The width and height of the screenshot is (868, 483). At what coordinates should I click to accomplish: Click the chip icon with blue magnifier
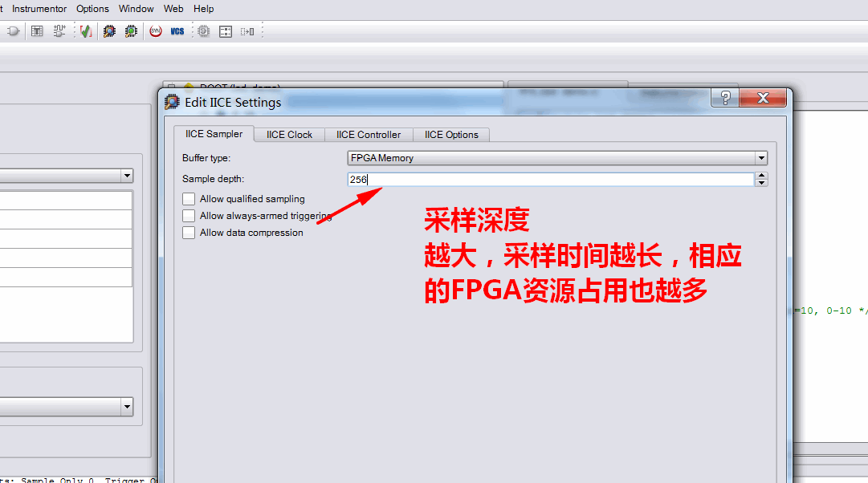tap(110, 31)
